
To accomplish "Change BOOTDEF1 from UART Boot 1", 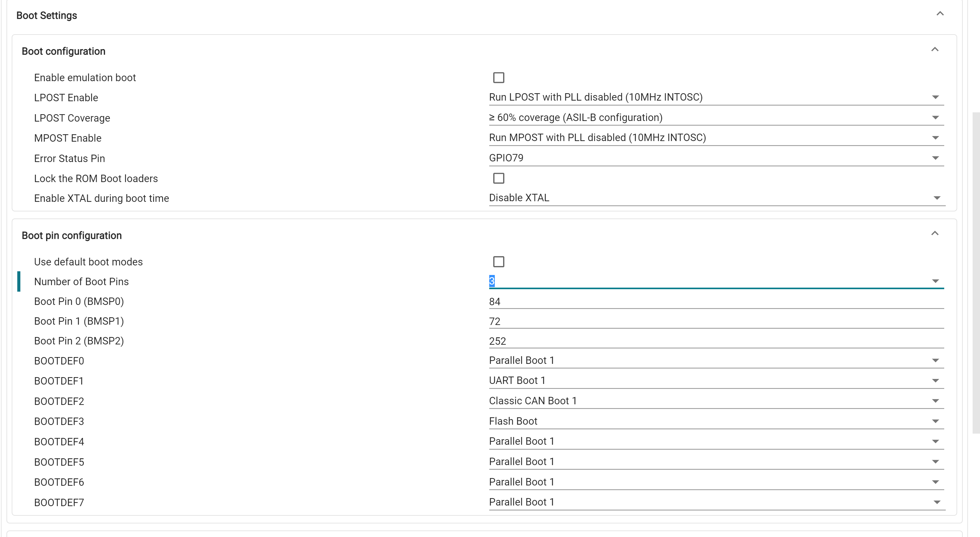I will click(x=936, y=381).
